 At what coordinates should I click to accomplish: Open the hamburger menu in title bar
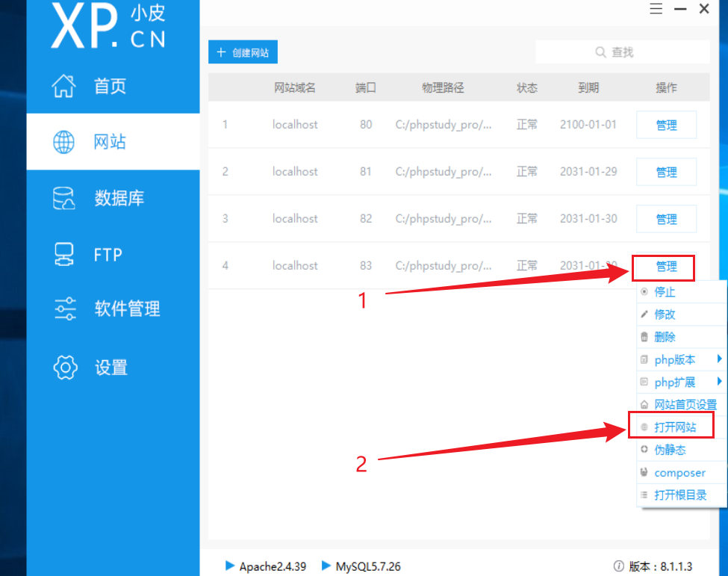coord(656,8)
